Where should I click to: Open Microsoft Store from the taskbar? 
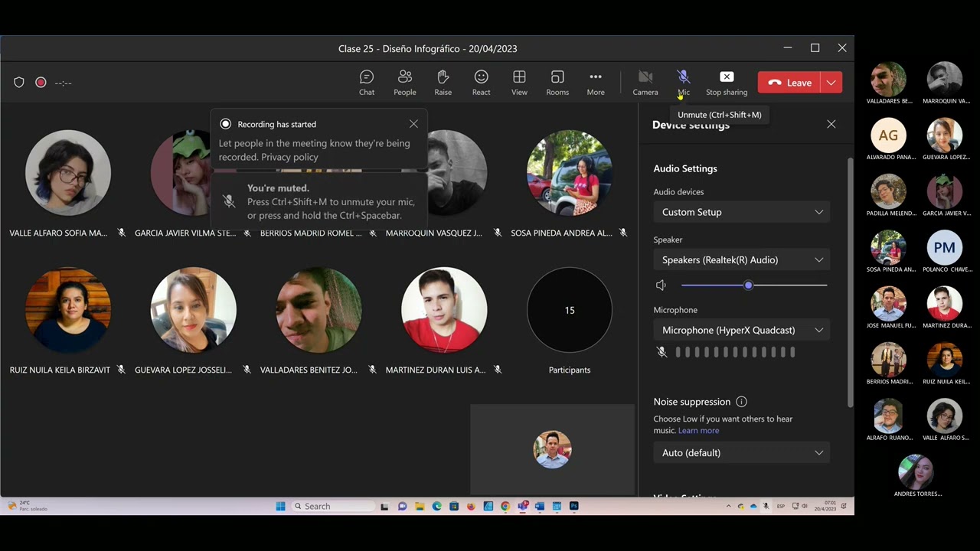454,506
